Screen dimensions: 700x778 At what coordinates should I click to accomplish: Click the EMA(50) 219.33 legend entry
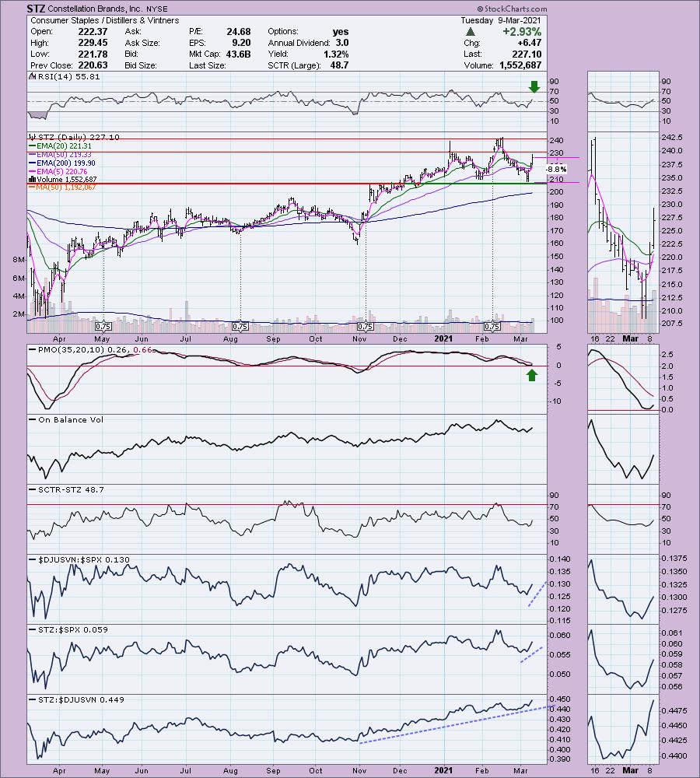click(64, 154)
